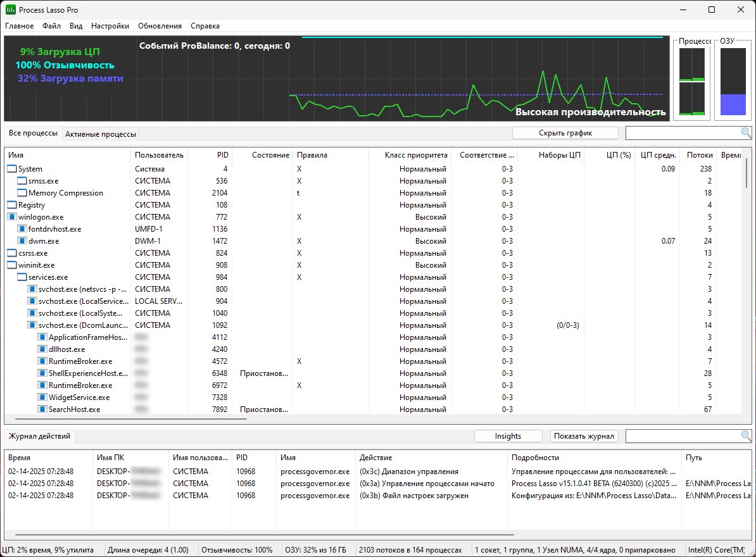Click the Insights button
The image size is (756, 557).
(508, 436)
